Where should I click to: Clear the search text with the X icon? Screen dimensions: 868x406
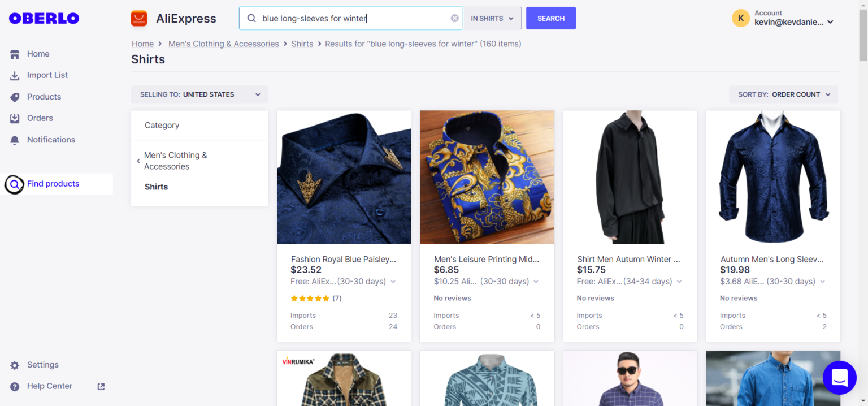(454, 19)
